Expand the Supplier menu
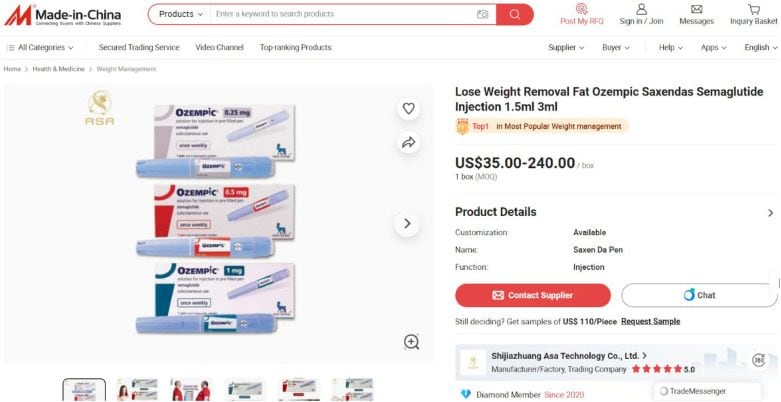781x402 pixels. (566, 47)
